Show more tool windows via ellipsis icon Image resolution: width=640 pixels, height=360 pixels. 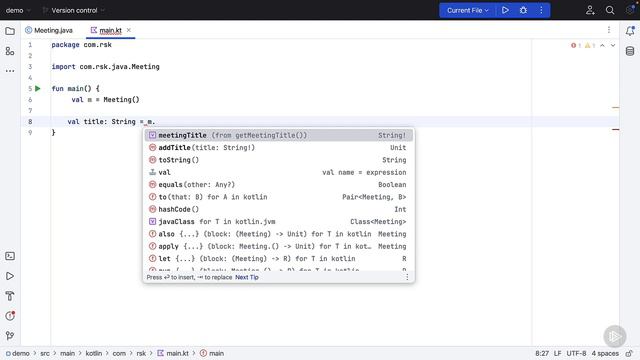[10, 71]
